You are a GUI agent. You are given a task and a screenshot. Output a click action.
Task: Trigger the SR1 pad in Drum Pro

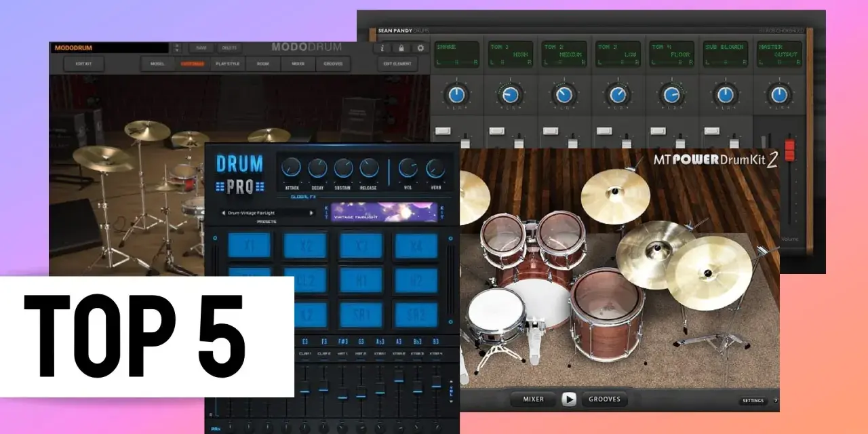(360, 314)
